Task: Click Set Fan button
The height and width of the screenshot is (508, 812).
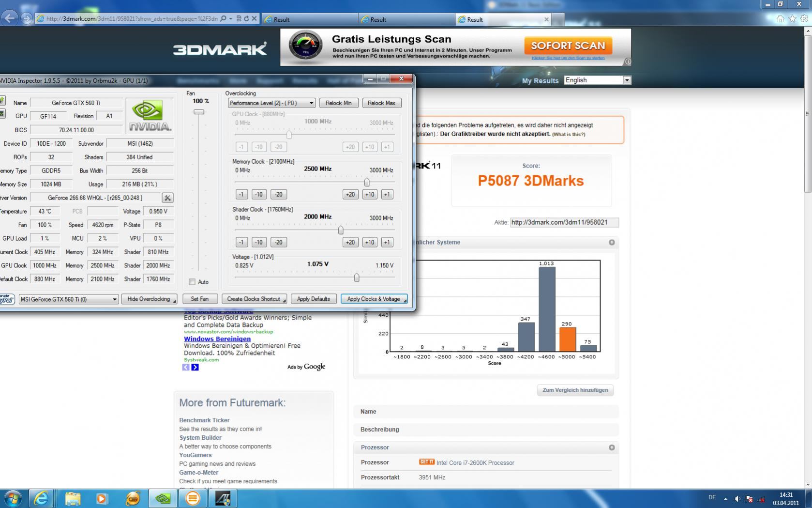Action: coord(200,299)
